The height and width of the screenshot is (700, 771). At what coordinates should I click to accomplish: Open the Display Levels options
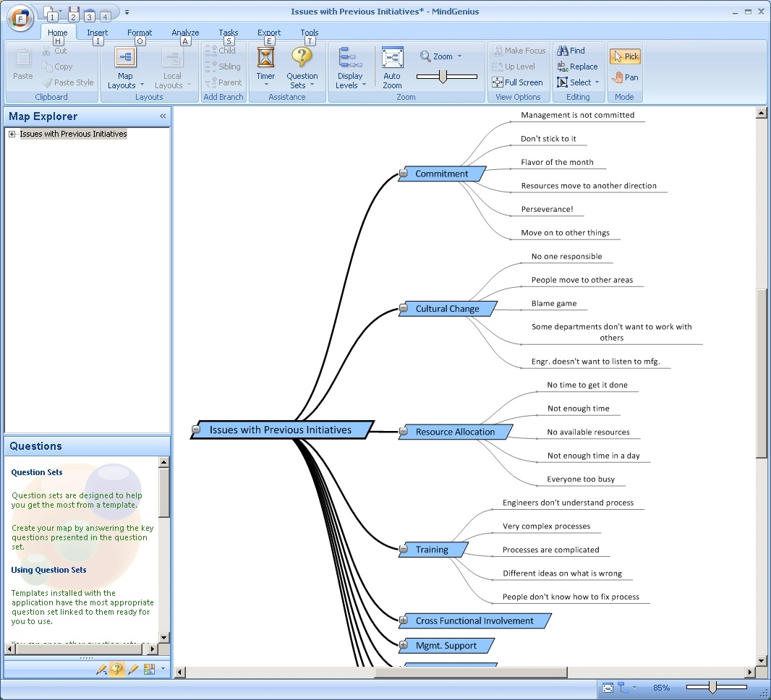point(350,68)
